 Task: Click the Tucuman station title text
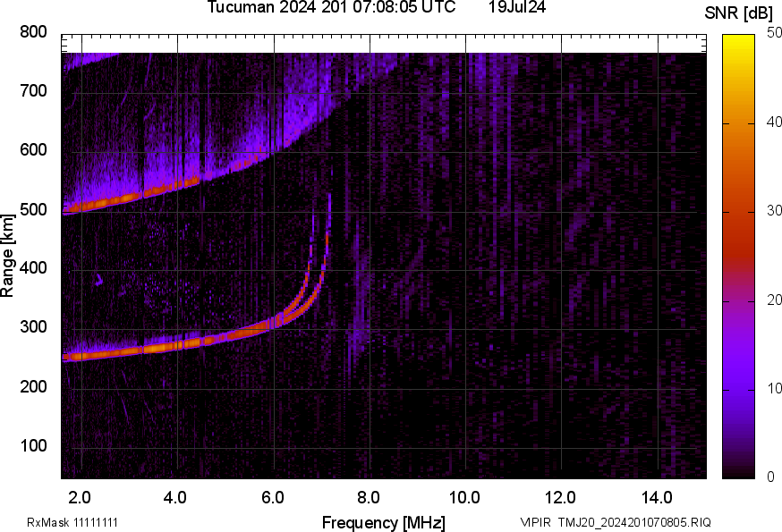coord(239,11)
